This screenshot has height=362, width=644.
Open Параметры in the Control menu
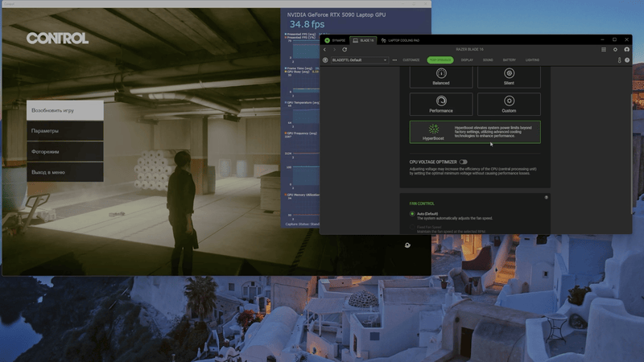click(x=65, y=131)
